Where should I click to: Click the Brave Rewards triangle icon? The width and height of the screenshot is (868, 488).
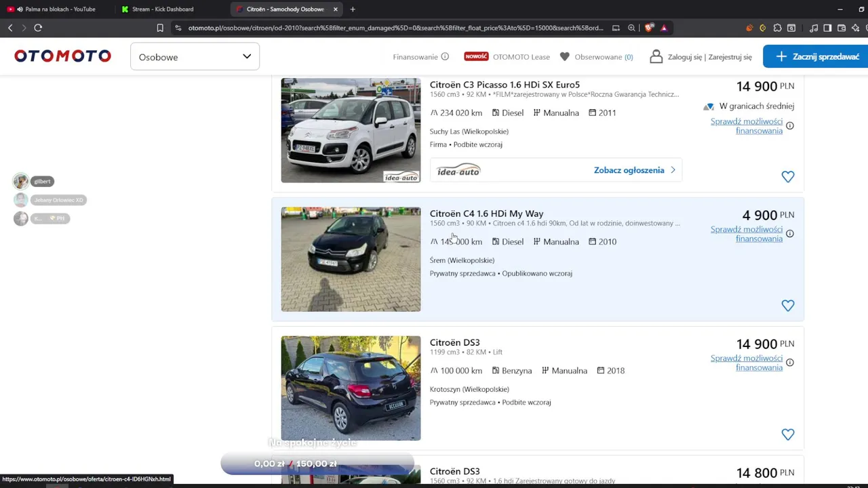tap(664, 28)
